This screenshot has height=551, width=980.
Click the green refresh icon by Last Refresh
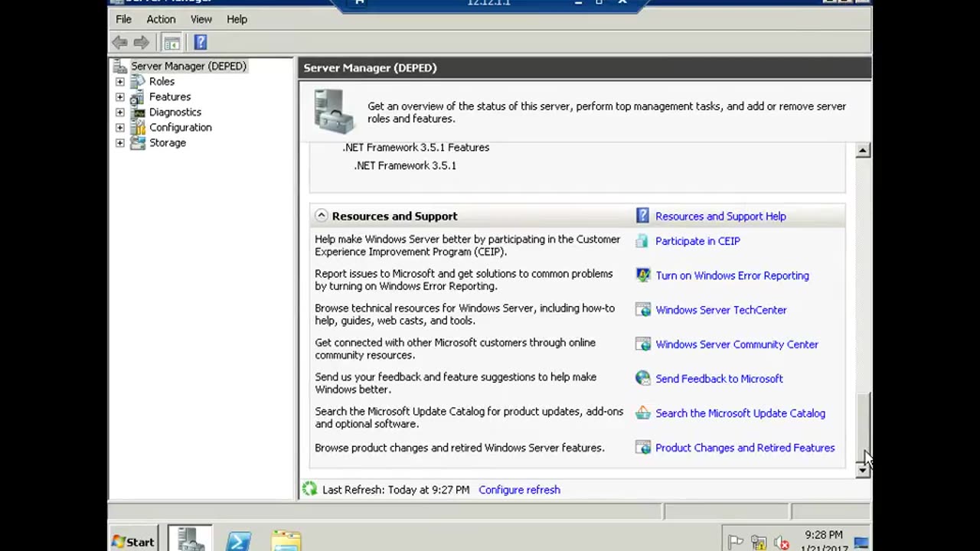tap(309, 489)
